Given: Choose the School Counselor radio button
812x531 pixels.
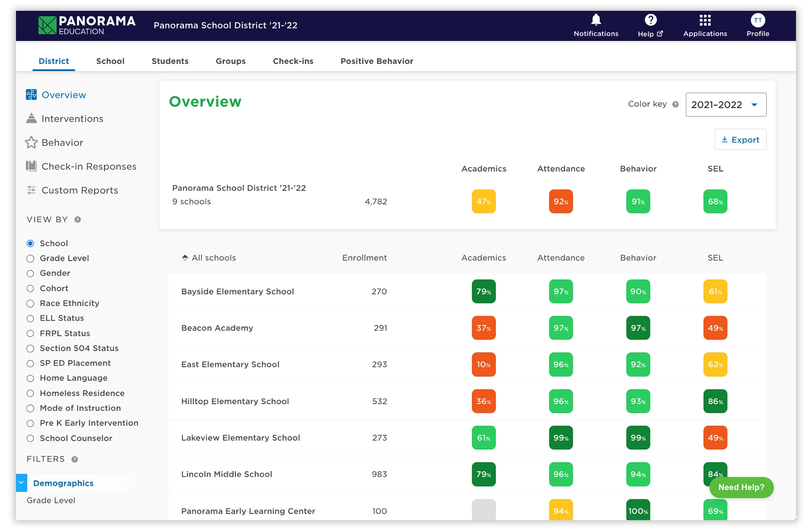Looking at the screenshot, I should (x=31, y=439).
